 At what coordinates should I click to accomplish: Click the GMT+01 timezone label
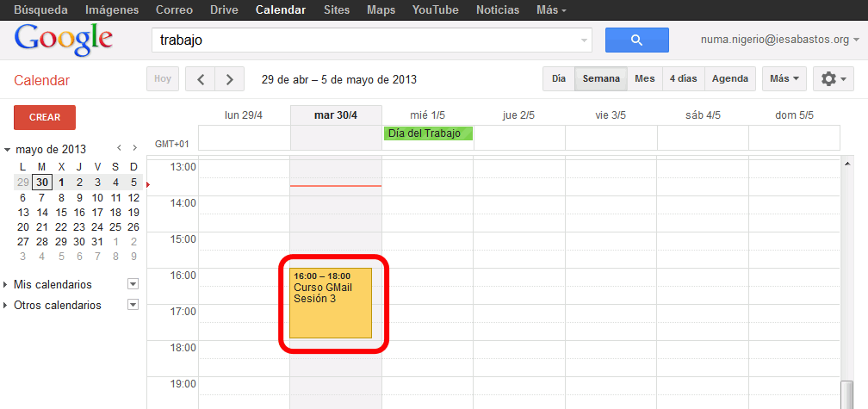[x=172, y=144]
